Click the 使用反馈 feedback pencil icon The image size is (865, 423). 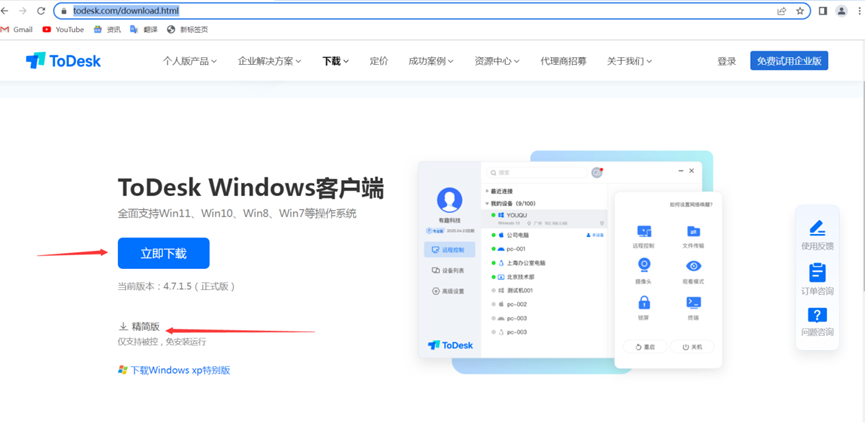point(817,228)
